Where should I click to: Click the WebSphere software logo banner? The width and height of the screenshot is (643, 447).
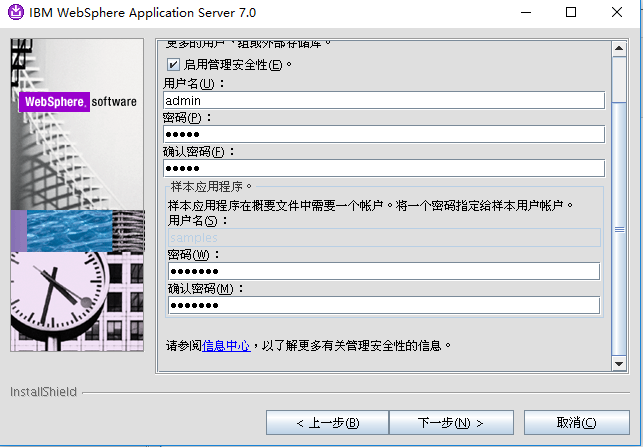click(78, 102)
